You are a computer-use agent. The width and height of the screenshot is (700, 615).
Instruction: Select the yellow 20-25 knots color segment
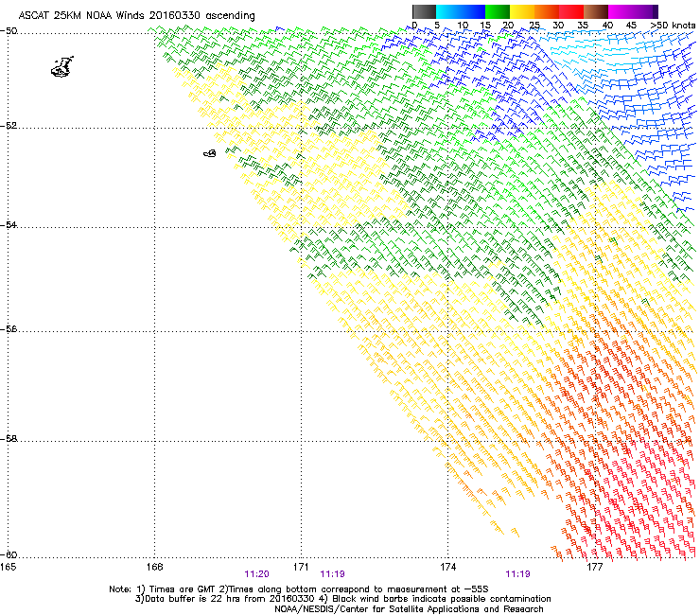click(x=522, y=11)
